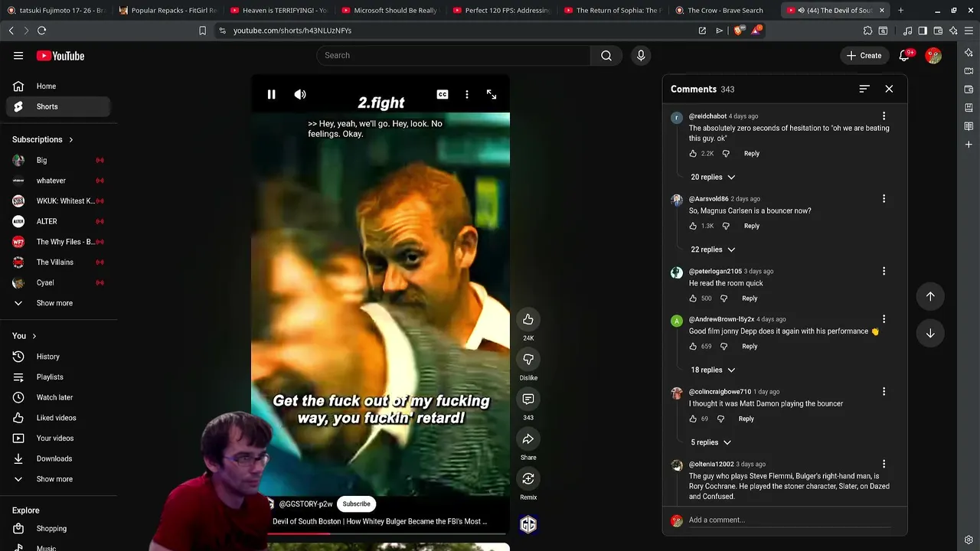Open the account avatar menu
The image size is (980, 551).
click(x=933, y=55)
